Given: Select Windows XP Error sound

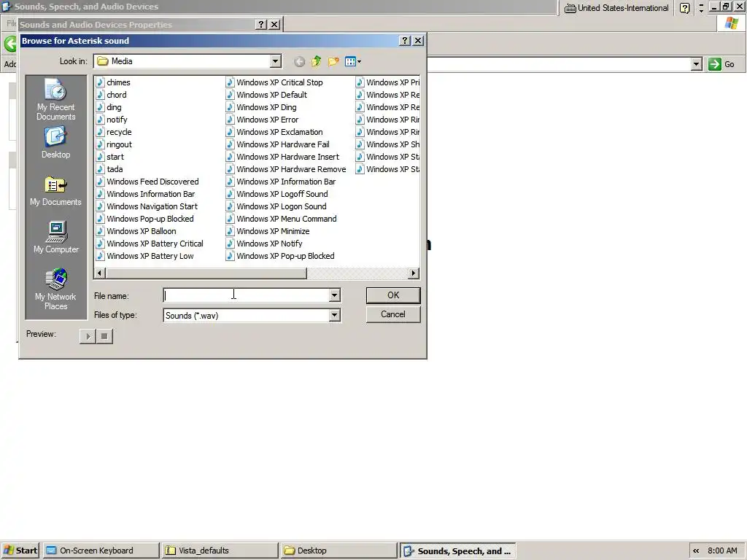Looking at the screenshot, I should (x=262, y=120).
